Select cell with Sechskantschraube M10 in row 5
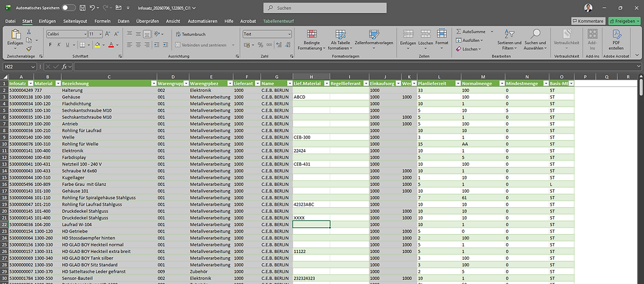The width and height of the screenshot is (644, 284). pyautogui.click(x=109, y=110)
